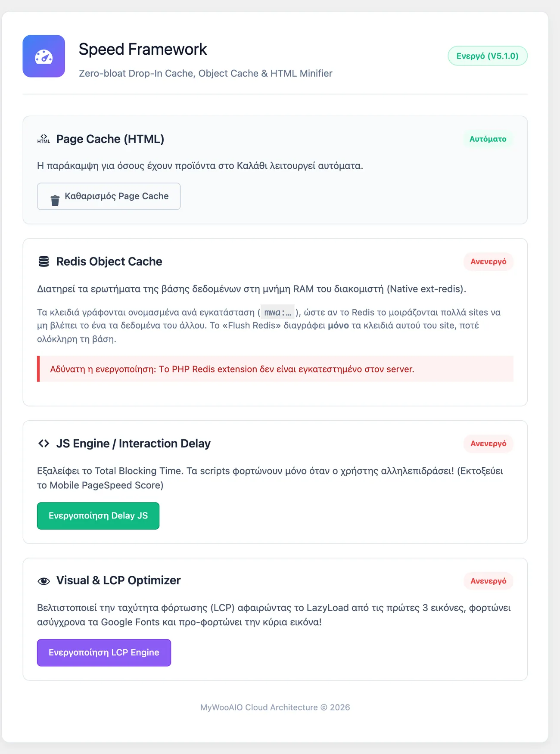This screenshot has height=754, width=560.
Task: Click the Speed Framework title text
Action: [143, 49]
